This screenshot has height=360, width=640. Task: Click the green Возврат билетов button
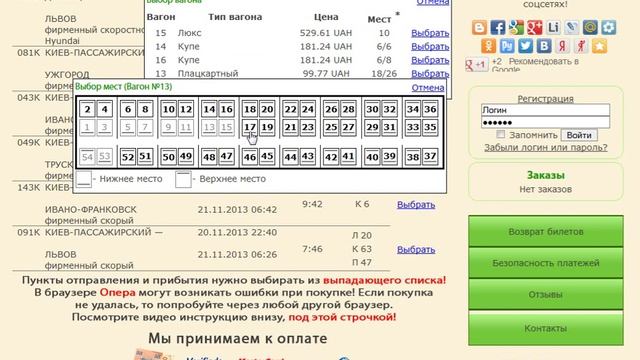point(546,231)
